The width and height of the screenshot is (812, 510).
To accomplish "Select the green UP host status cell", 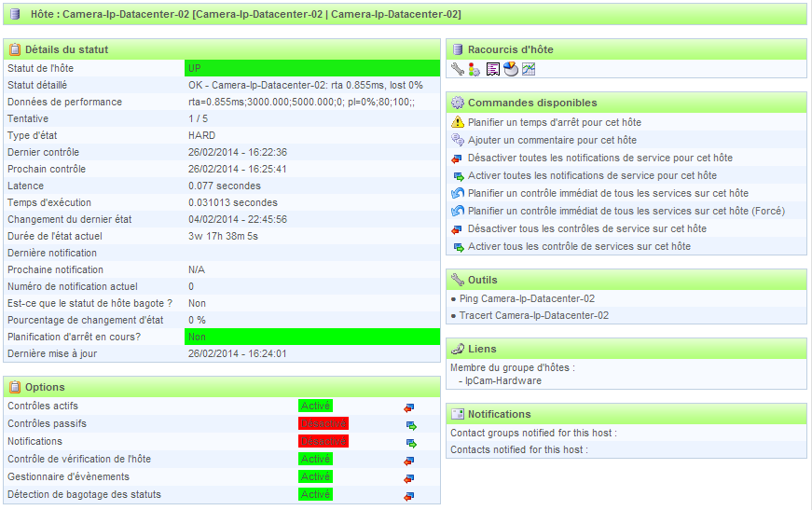I will (x=312, y=68).
